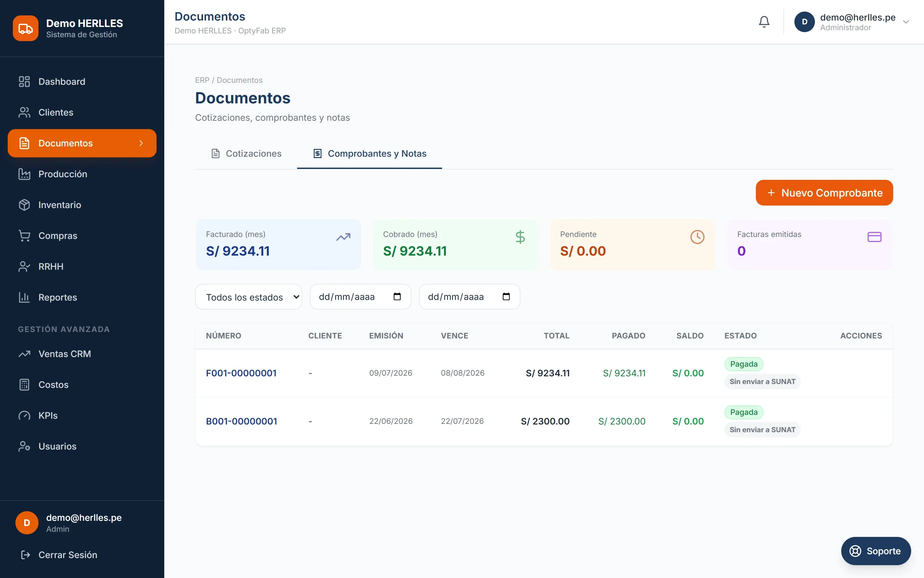
Task: Click the Costos calculator icon
Action: point(24,385)
